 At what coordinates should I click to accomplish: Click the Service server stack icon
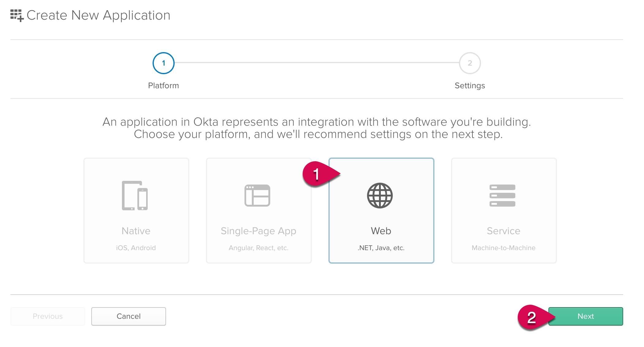(x=502, y=196)
